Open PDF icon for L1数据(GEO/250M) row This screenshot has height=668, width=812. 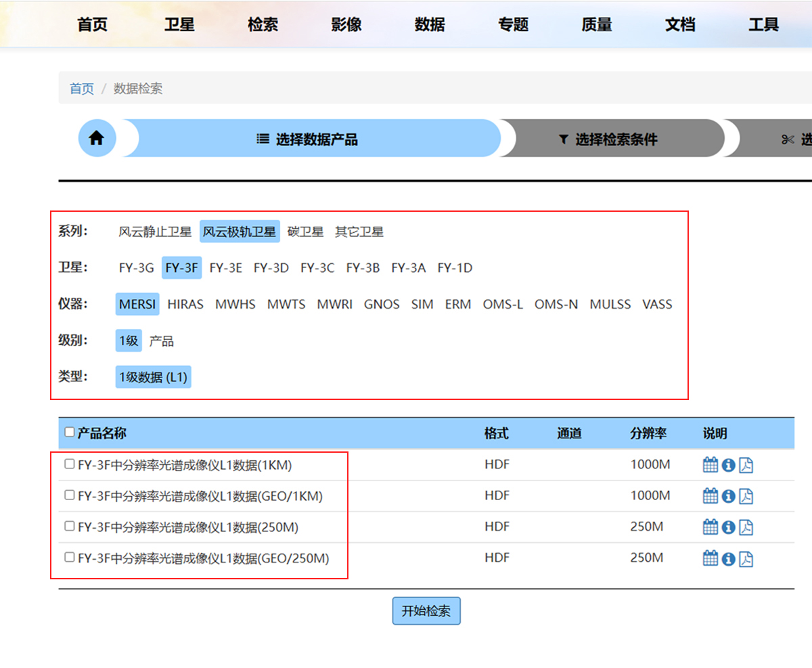point(746,558)
